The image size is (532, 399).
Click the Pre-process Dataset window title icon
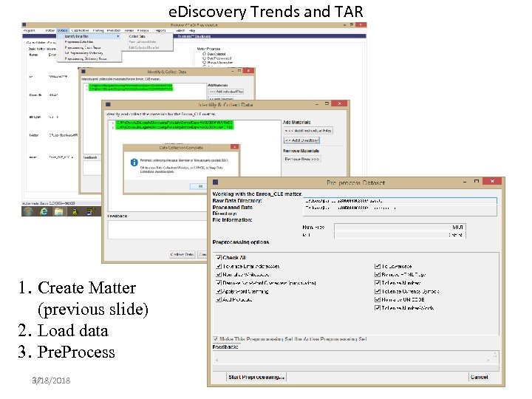tap(215, 183)
